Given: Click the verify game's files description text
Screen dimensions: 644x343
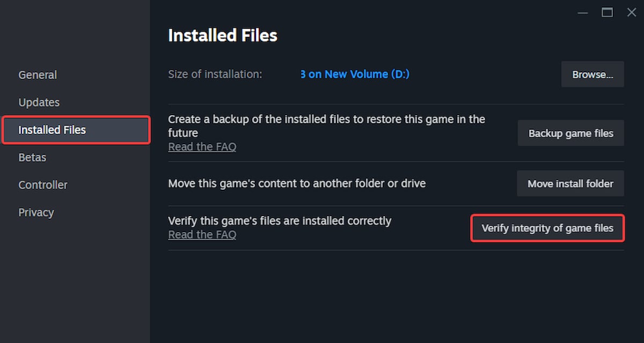Looking at the screenshot, I should click(x=280, y=221).
